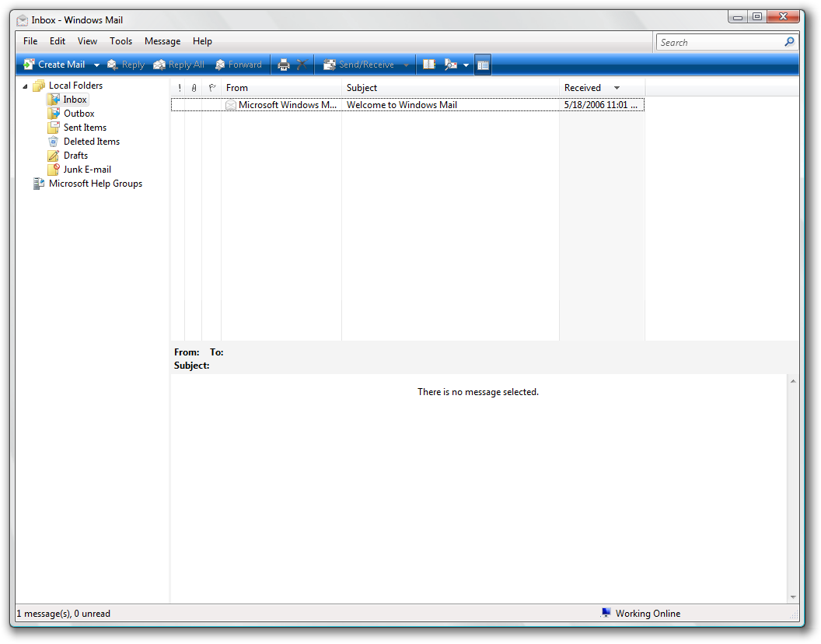Click the Create Mail button

[54, 65]
